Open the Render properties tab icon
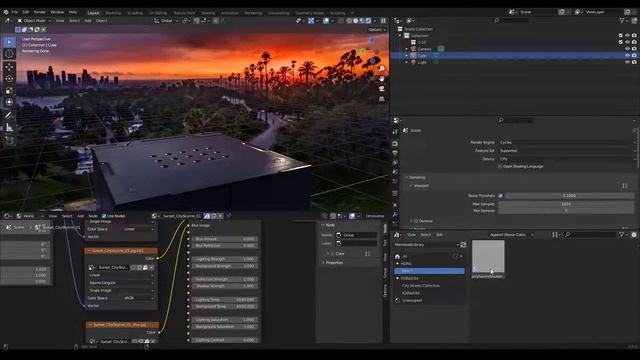Screen dimensions: 640x360 (x=395, y=144)
